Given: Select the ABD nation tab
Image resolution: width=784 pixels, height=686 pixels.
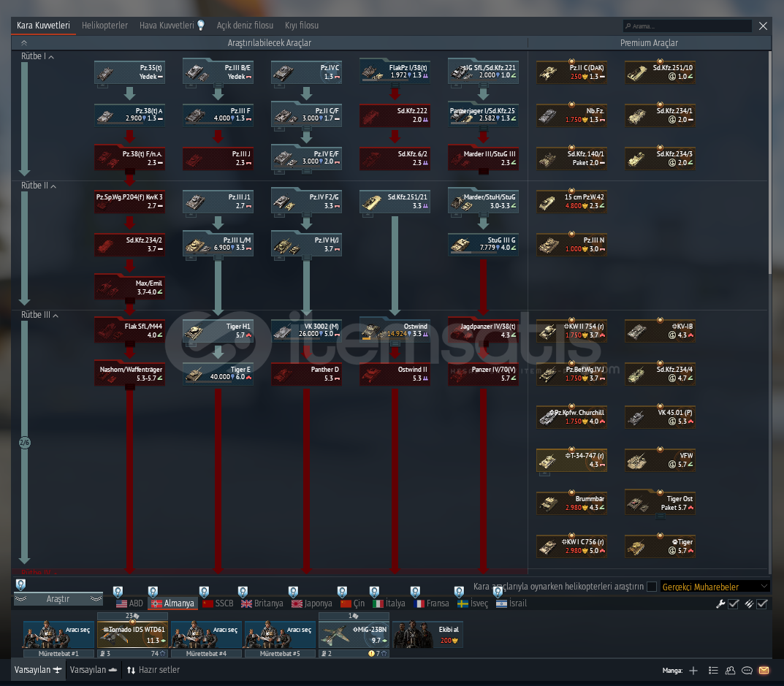Looking at the screenshot, I should pos(129,603).
